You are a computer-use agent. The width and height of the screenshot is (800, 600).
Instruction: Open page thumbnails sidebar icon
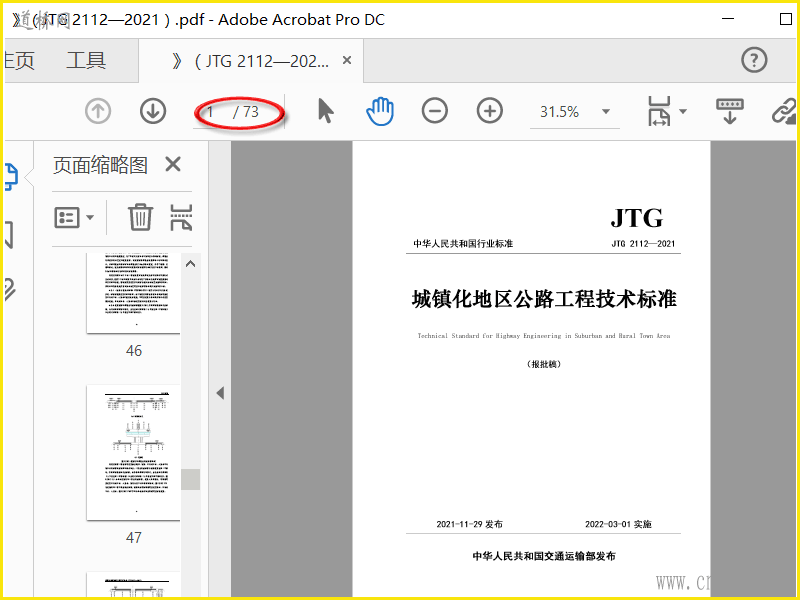(11, 177)
